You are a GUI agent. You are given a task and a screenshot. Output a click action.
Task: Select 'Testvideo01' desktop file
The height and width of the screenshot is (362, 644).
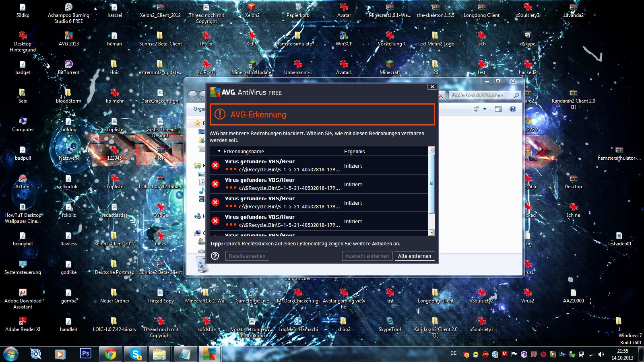pos(619,239)
